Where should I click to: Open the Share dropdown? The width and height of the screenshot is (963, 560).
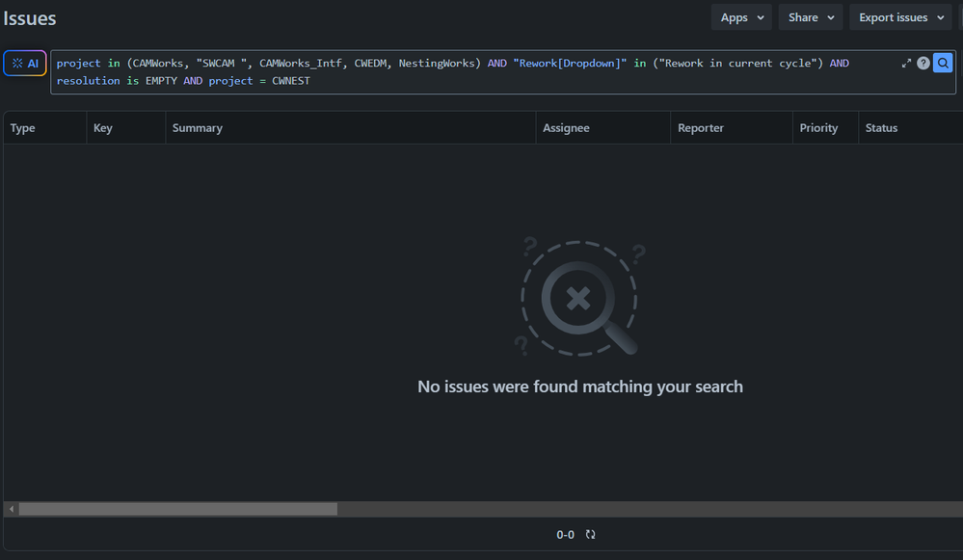point(810,16)
